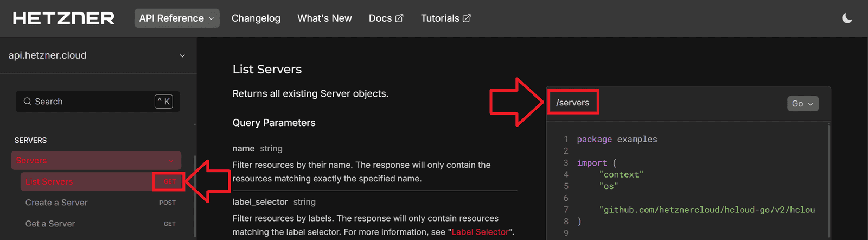
Task: Click the SERVERS section label
Action: pos(30,140)
